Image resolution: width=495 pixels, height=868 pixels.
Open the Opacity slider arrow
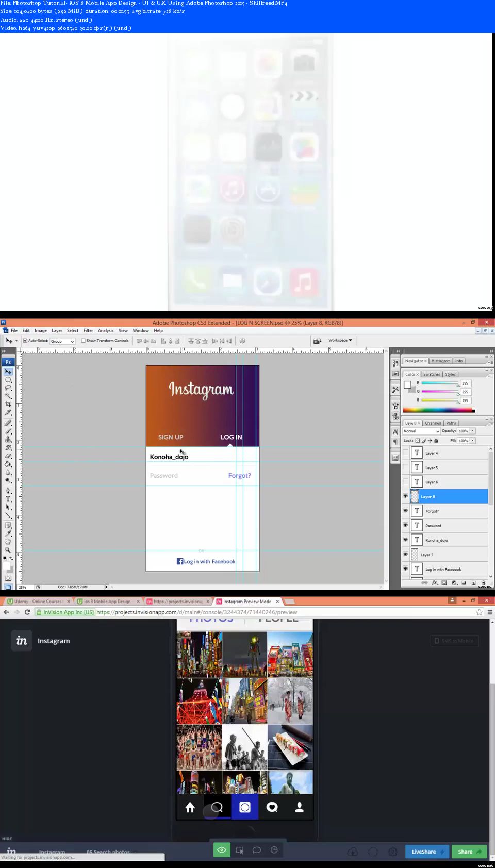click(x=472, y=431)
